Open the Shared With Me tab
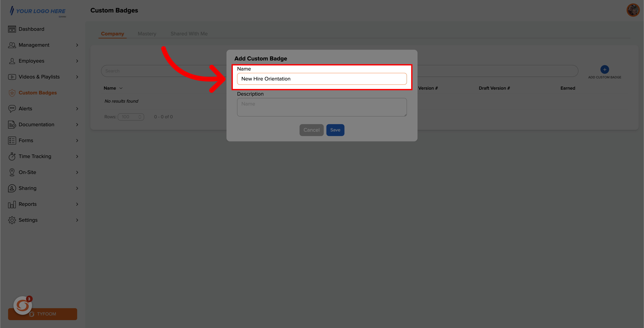 click(x=189, y=33)
